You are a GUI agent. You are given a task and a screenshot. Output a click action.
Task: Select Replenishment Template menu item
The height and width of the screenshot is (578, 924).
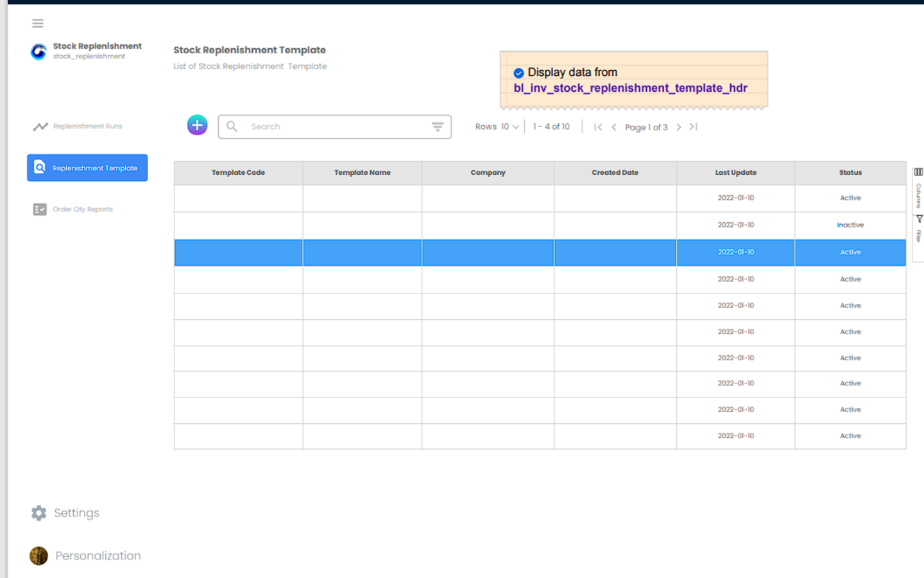click(87, 168)
